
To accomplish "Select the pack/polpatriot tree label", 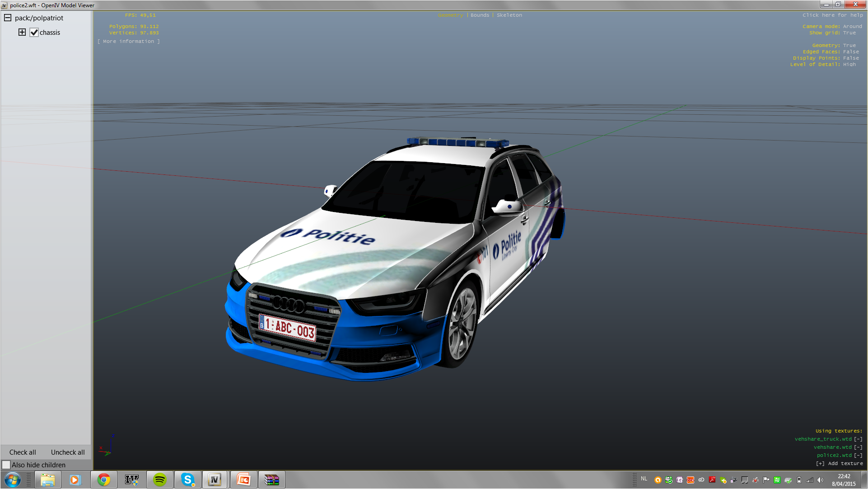I will pyautogui.click(x=39, y=18).
